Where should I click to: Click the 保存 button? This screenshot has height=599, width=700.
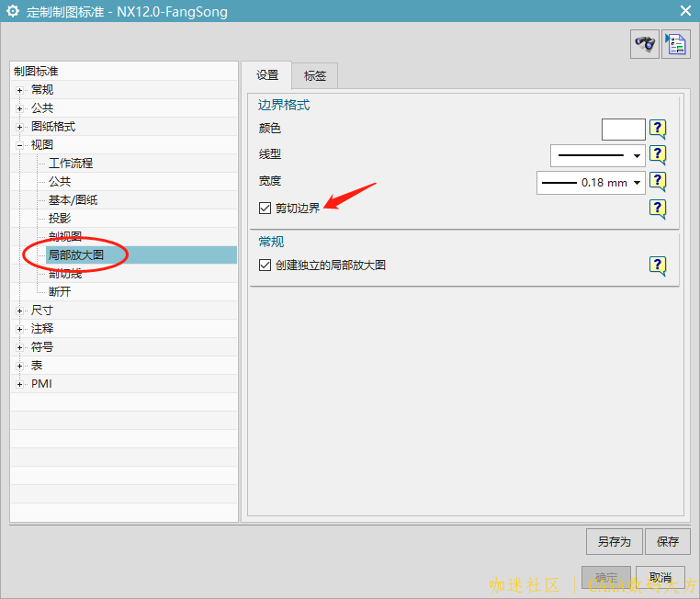(668, 541)
